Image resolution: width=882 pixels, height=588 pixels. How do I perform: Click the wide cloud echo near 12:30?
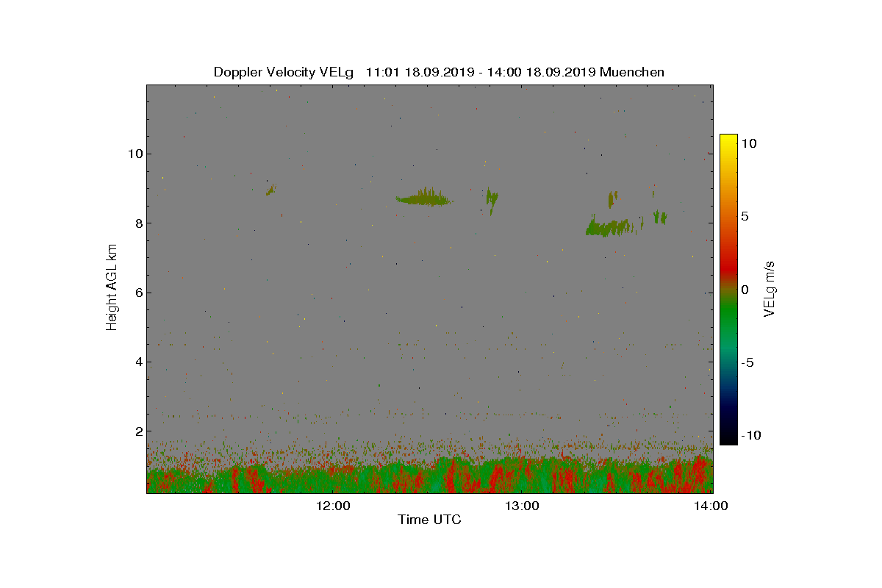pos(424,197)
